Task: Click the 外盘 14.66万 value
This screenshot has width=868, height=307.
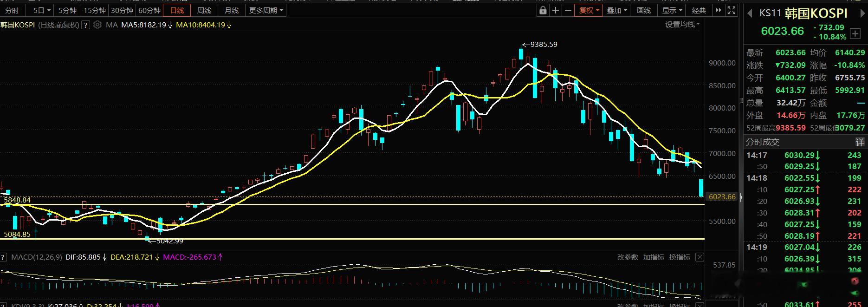Action: pyautogui.click(x=791, y=116)
